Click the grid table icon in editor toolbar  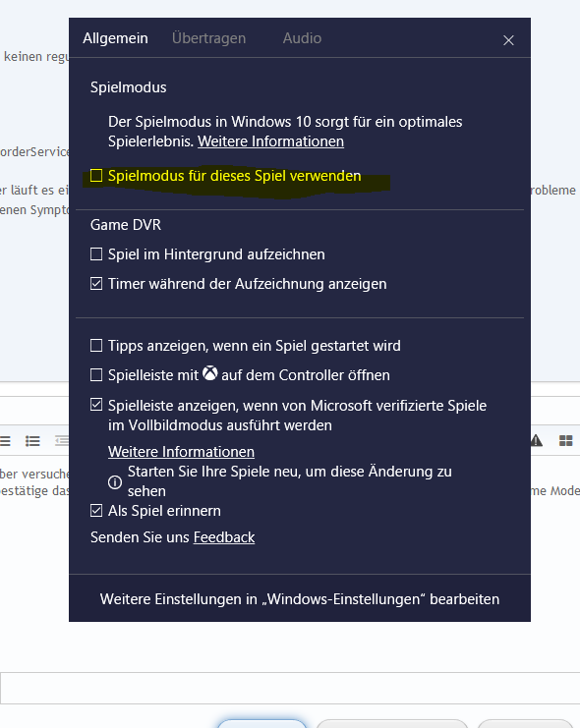pyautogui.click(x=565, y=440)
